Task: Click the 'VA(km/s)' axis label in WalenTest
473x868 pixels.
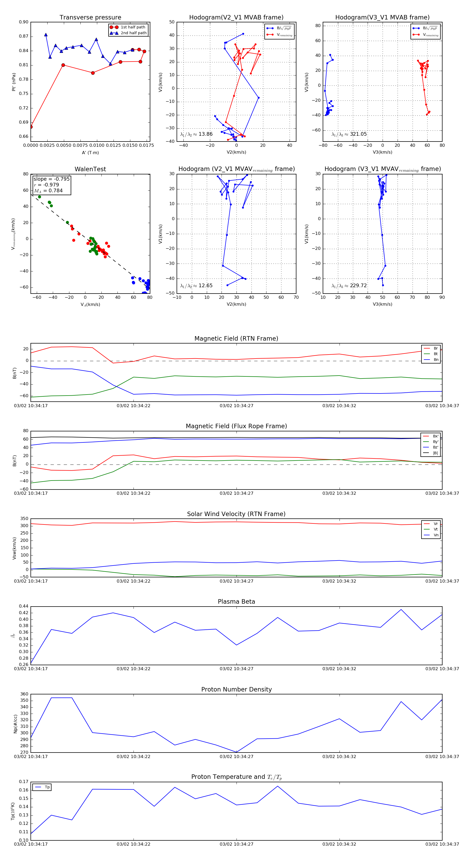Action: 90,305
